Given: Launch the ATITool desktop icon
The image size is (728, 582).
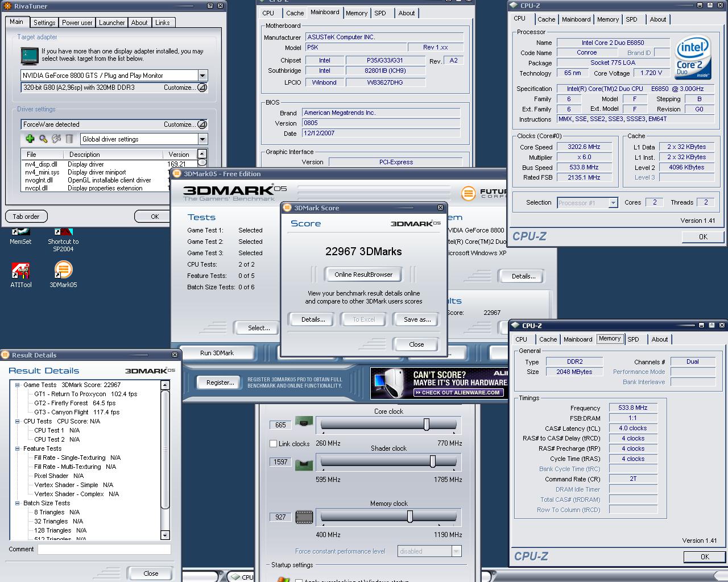Looking at the screenshot, I should click(20, 275).
